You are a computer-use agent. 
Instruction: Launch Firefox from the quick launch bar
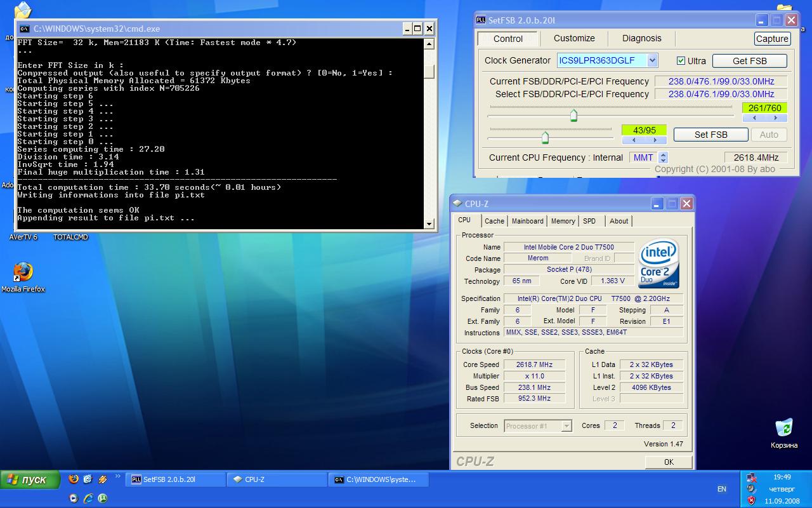(x=74, y=479)
